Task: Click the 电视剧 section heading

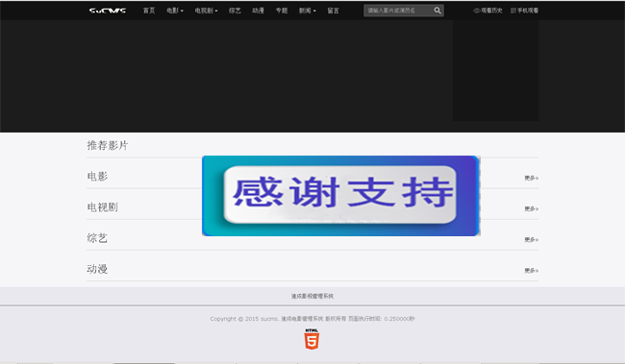Action: click(x=103, y=207)
